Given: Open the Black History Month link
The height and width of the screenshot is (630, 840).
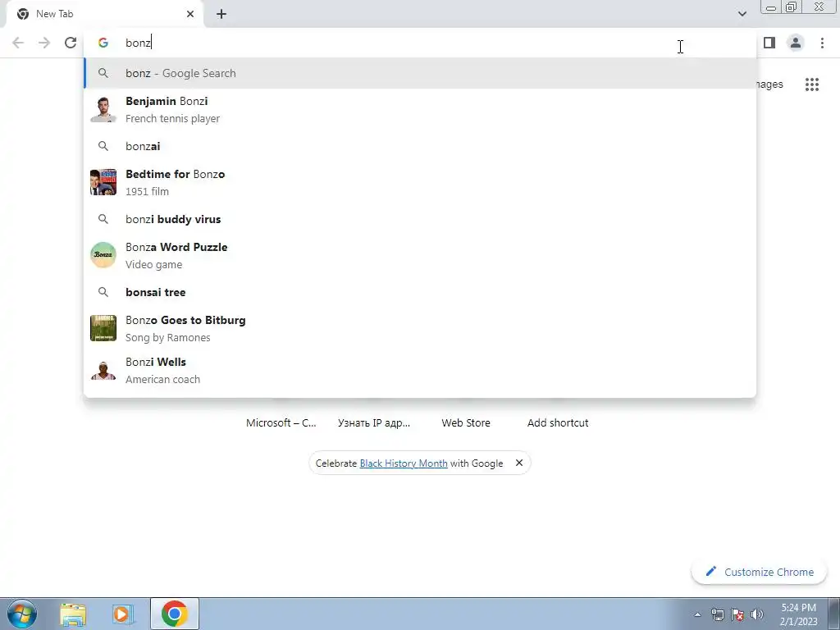Looking at the screenshot, I should click(404, 463).
